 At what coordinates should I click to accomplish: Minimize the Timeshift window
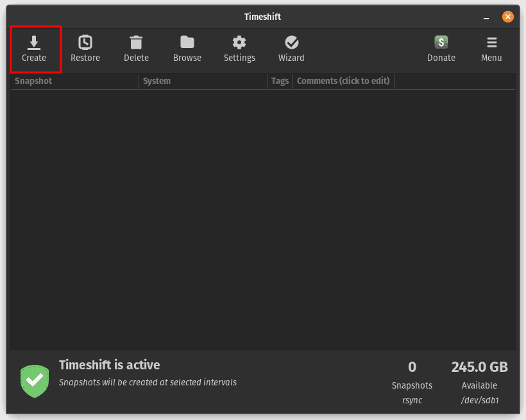pyautogui.click(x=486, y=17)
